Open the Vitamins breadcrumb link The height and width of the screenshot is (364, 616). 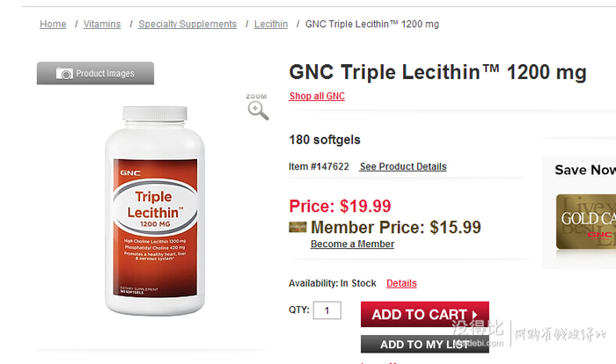click(x=102, y=24)
